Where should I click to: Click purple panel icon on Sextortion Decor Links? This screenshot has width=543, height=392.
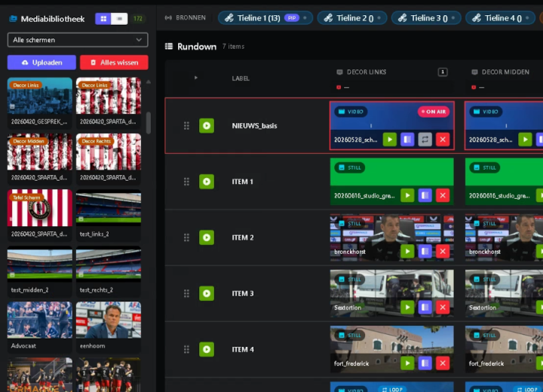point(425,308)
